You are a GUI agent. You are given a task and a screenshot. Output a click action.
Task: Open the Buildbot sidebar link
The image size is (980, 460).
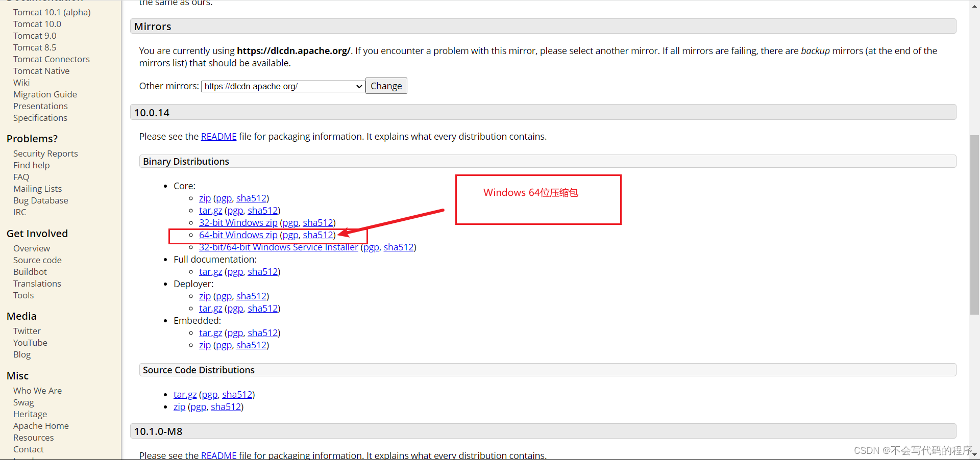coord(30,272)
